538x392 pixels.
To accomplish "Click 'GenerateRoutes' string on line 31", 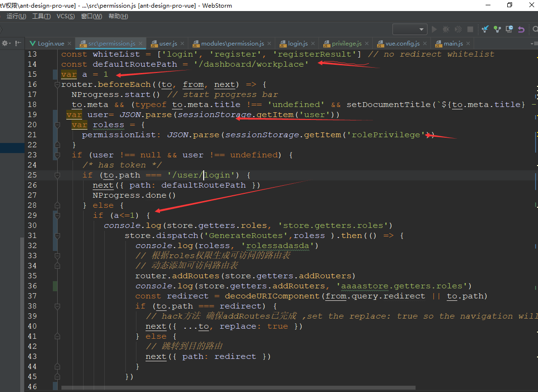I will click(245, 236).
